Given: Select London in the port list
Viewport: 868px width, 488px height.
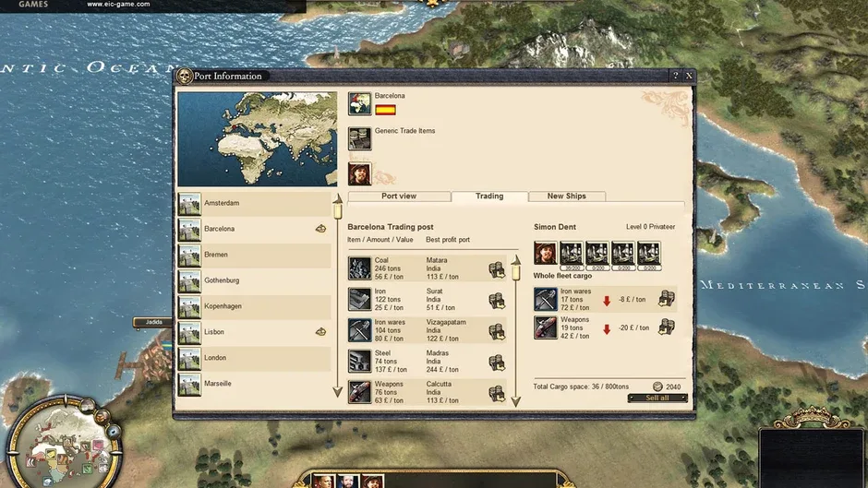Looking at the screenshot, I should 254,358.
